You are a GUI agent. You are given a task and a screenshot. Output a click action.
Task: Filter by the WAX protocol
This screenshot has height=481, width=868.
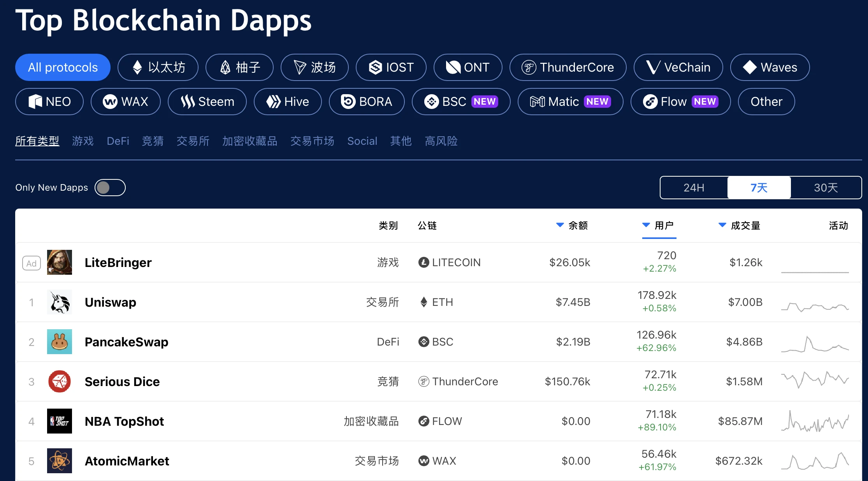[x=126, y=102]
